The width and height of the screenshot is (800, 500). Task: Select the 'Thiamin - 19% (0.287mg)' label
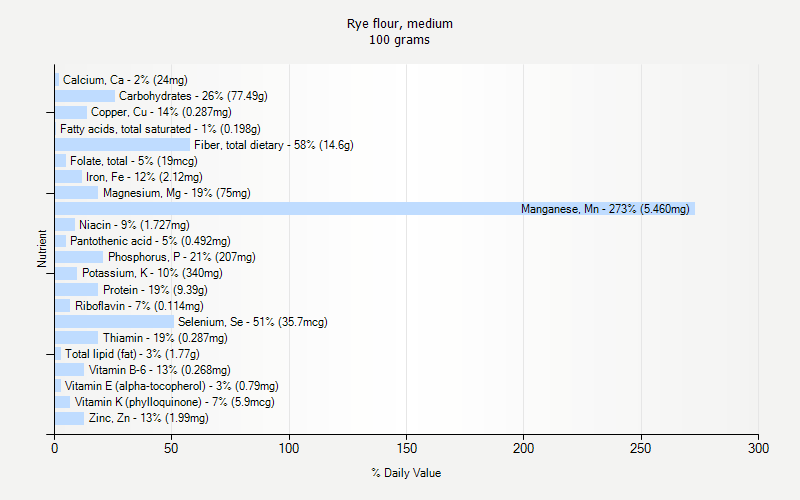click(165, 338)
